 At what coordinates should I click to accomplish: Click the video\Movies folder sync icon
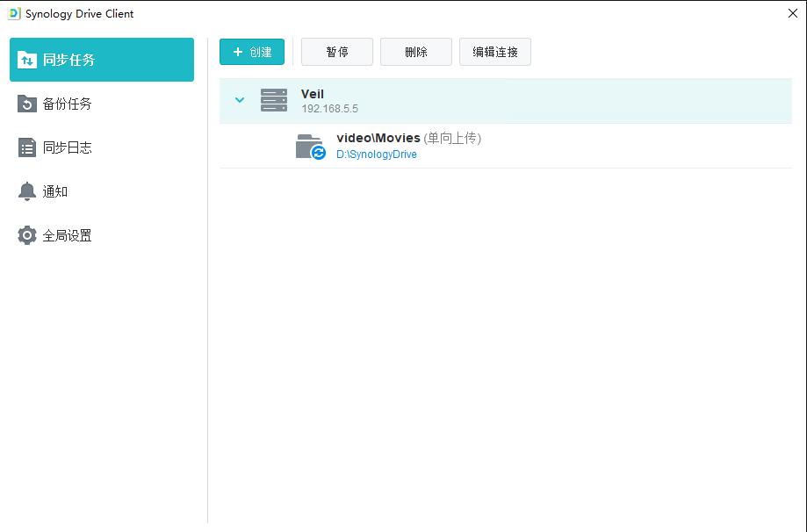pos(310,146)
